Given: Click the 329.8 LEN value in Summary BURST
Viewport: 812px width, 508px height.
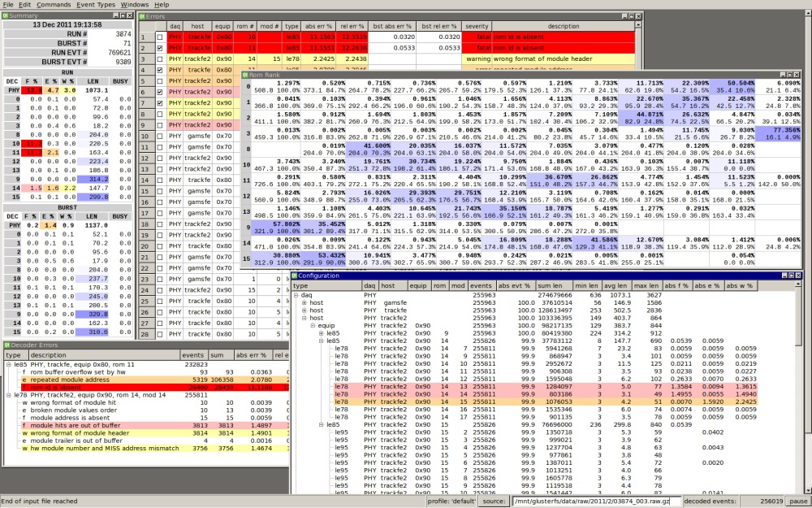Looking at the screenshot, I should 93,314.
